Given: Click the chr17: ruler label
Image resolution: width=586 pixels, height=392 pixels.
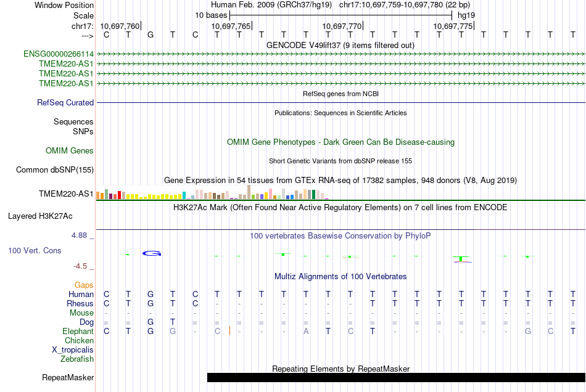Looking at the screenshot, I should 83,26.
